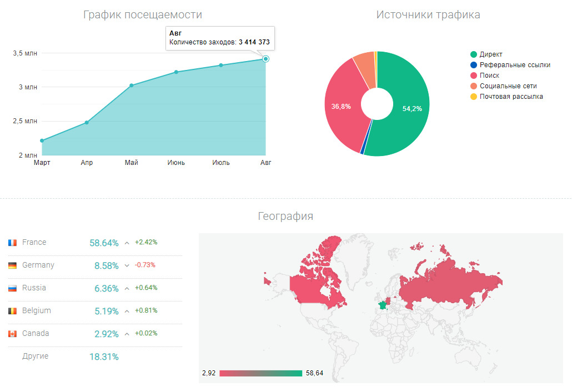572x392 pixels.
Task: Click the Реферальные ссылки blue legend dot
Action: coord(474,65)
